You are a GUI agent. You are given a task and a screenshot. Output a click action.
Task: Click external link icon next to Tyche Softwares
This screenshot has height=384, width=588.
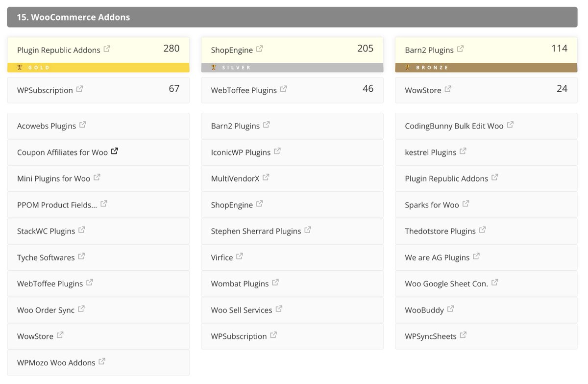click(81, 256)
